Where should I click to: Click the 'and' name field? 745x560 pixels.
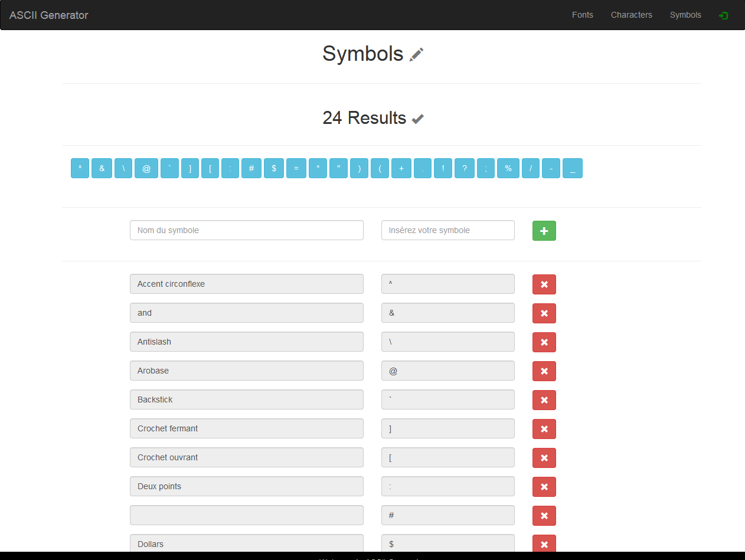247,313
